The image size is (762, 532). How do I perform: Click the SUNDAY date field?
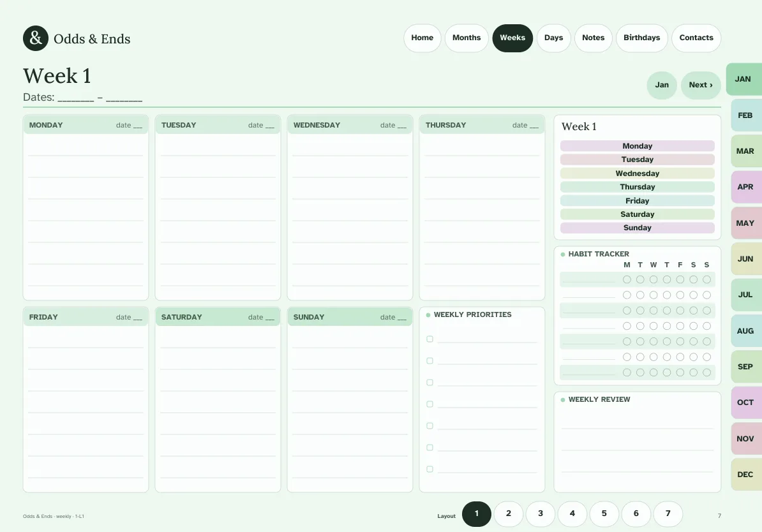pyautogui.click(x=394, y=317)
